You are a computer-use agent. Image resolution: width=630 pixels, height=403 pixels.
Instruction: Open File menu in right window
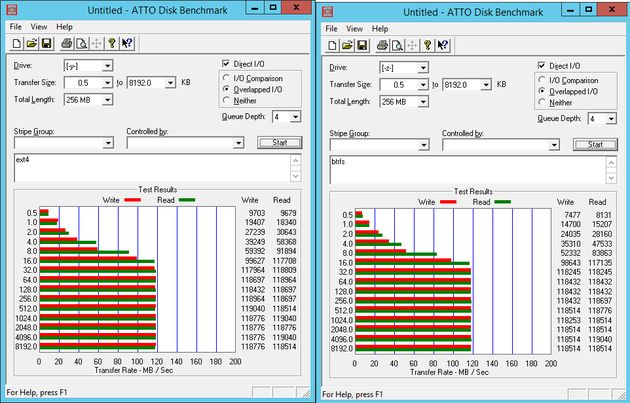[331, 29]
